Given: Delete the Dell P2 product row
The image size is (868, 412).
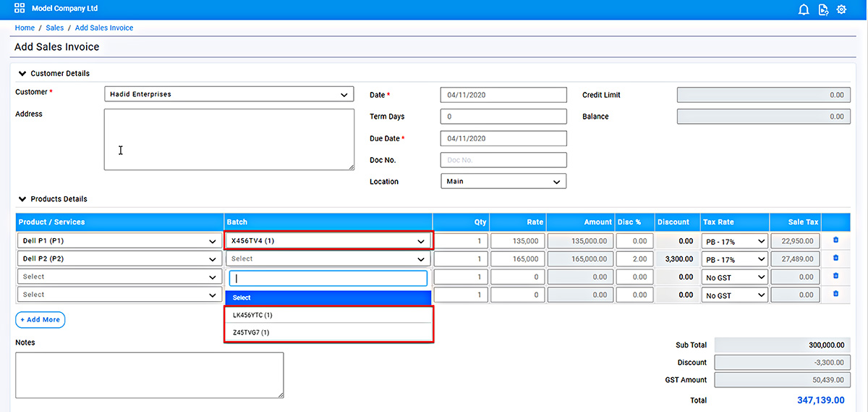Looking at the screenshot, I should 836,258.
